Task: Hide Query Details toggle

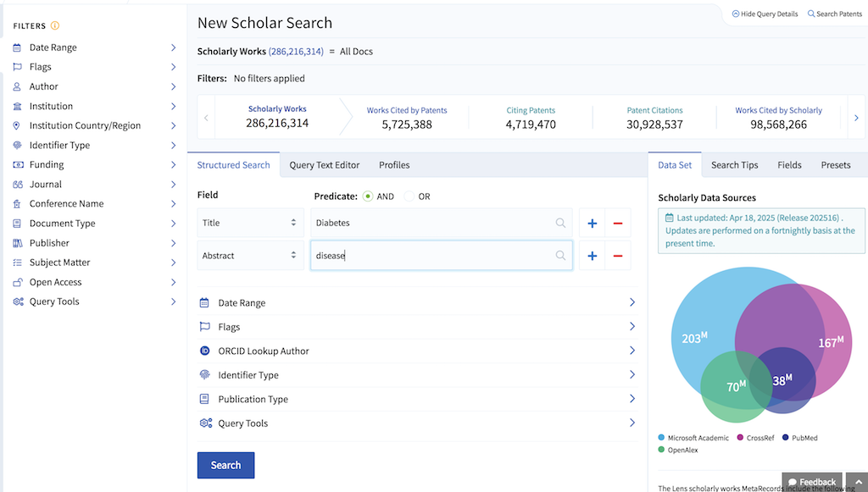Action: coord(764,14)
